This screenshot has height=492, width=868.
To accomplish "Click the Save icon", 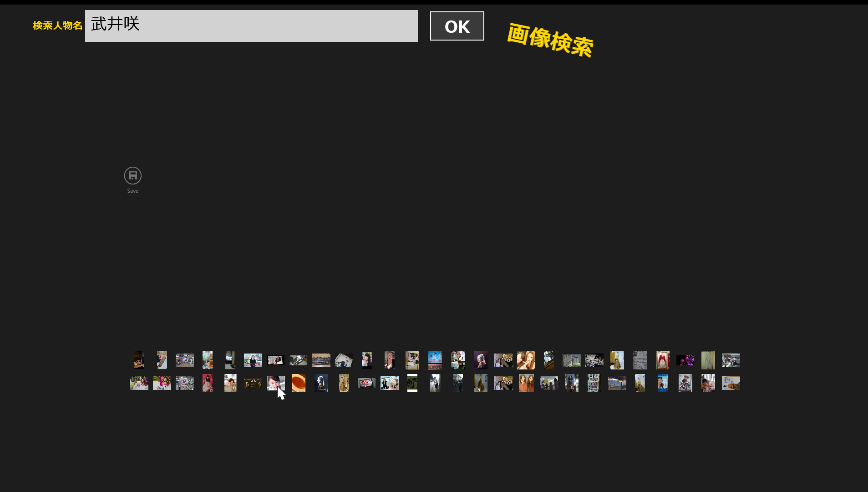I will click(x=133, y=176).
